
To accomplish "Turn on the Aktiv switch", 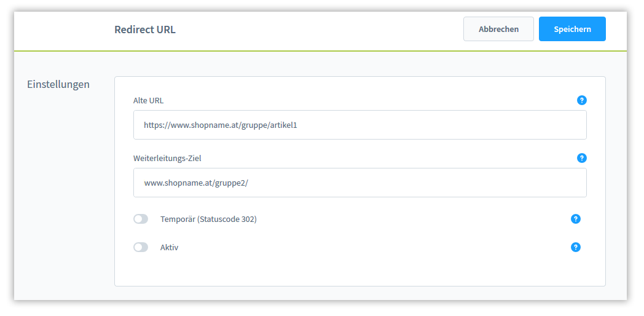I will point(141,247).
